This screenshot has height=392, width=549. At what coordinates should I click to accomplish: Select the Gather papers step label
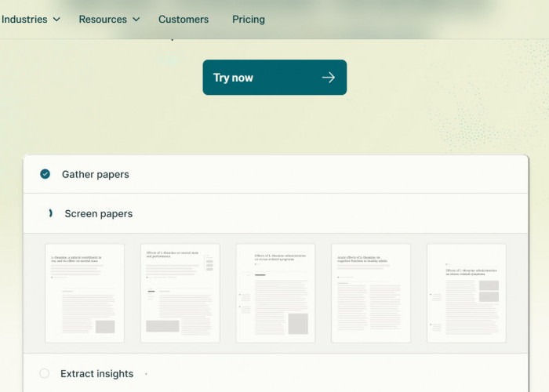pyautogui.click(x=95, y=174)
